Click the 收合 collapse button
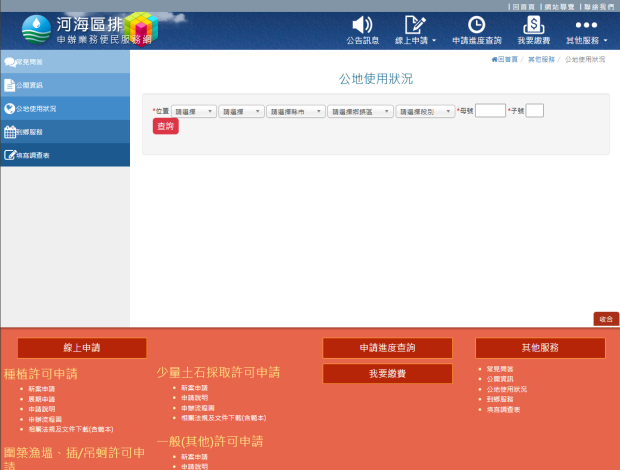Image resolution: width=620 pixels, height=470 pixels. click(606, 319)
